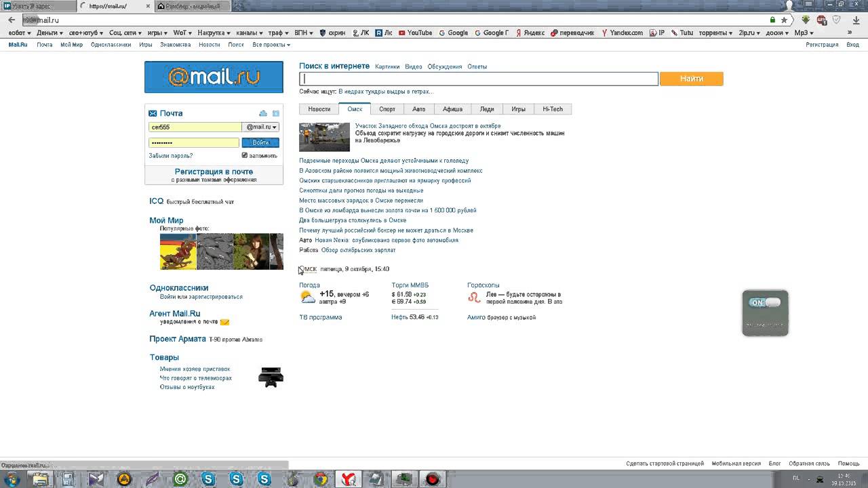
Task: Toggle the запомнить checkbox
Action: [245, 155]
